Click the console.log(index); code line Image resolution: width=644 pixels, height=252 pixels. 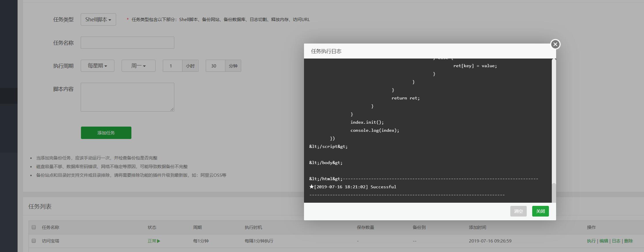pos(375,130)
